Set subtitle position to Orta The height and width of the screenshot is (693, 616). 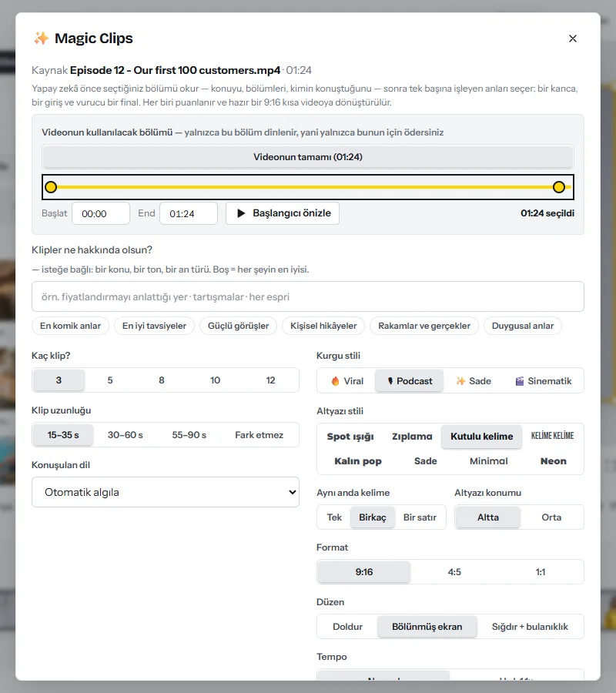click(551, 517)
